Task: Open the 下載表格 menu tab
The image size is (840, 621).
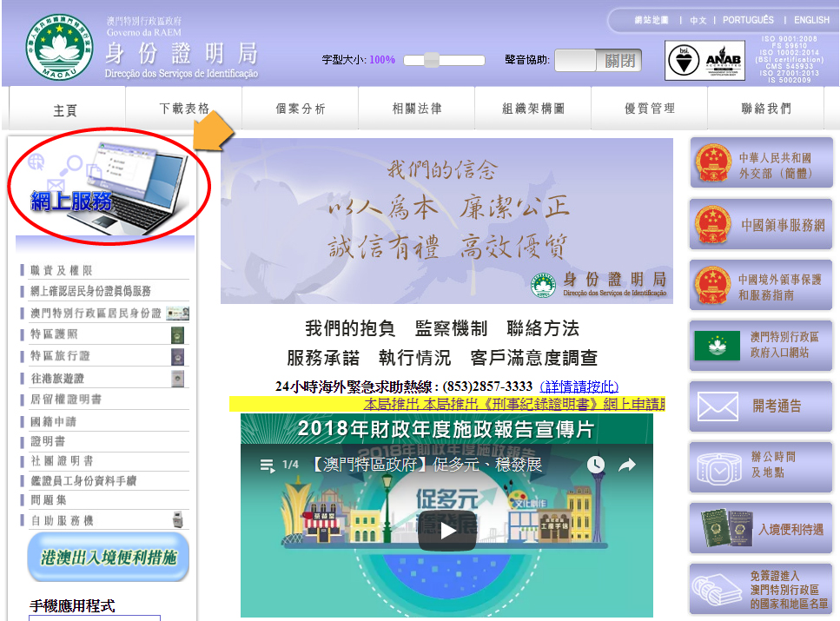Action: click(184, 109)
